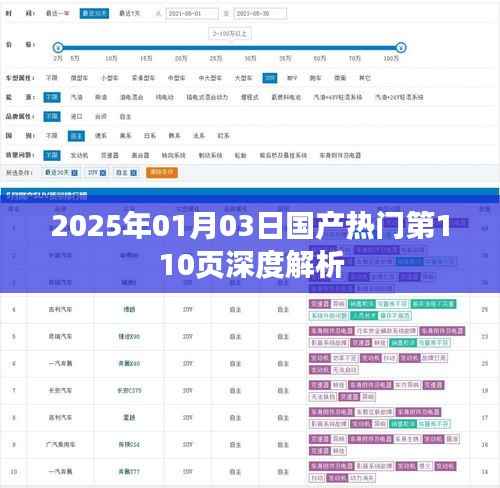Filter country by 美系
The image size is (500, 488).
point(125,136)
